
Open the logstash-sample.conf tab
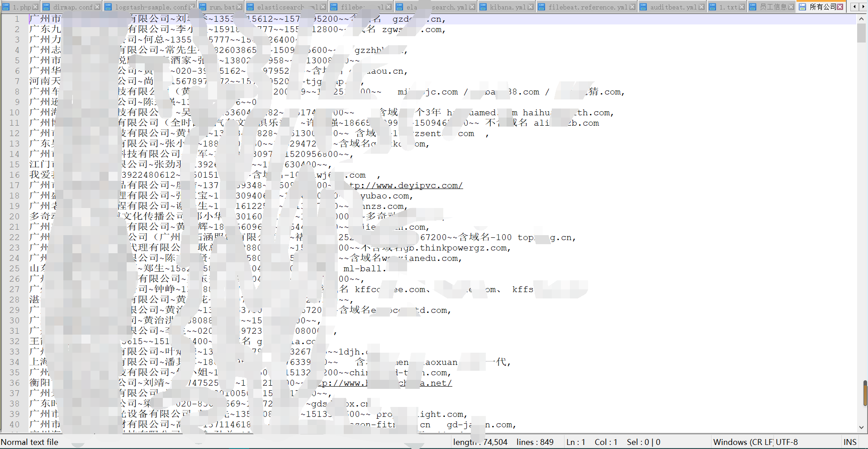tap(150, 7)
